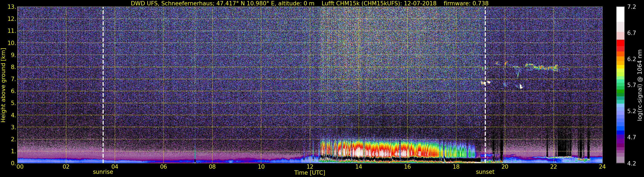Screen dimensions: 644x177
Task: Click the height axis tick '0.'
Action: [x=13, y=163]
